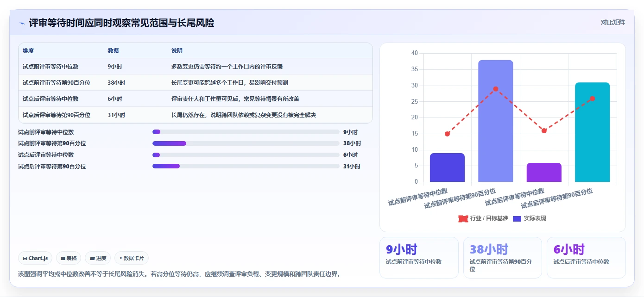Click the red benchmark point at 29

(x=496, y=89)
